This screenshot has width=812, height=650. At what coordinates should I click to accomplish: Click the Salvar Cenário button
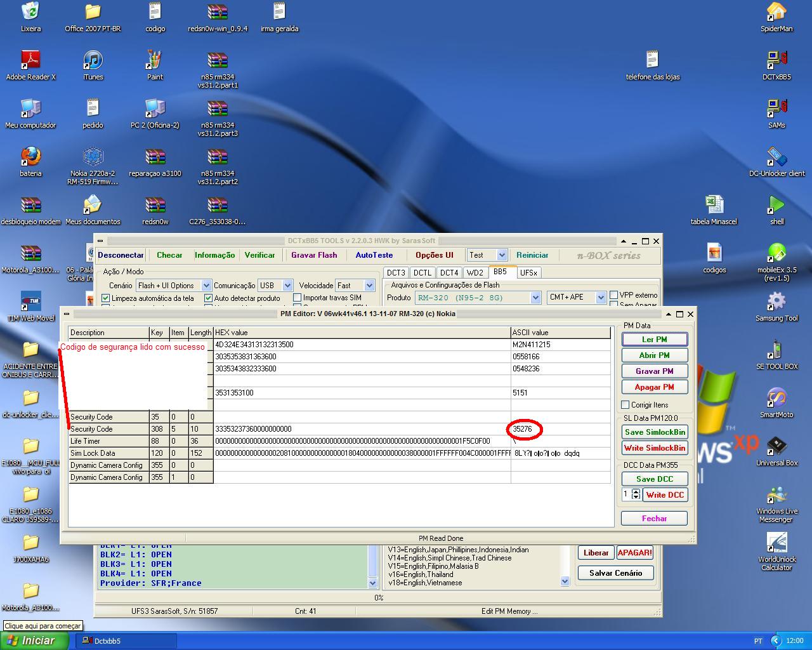pyautogui.click(x=615, y=573)
